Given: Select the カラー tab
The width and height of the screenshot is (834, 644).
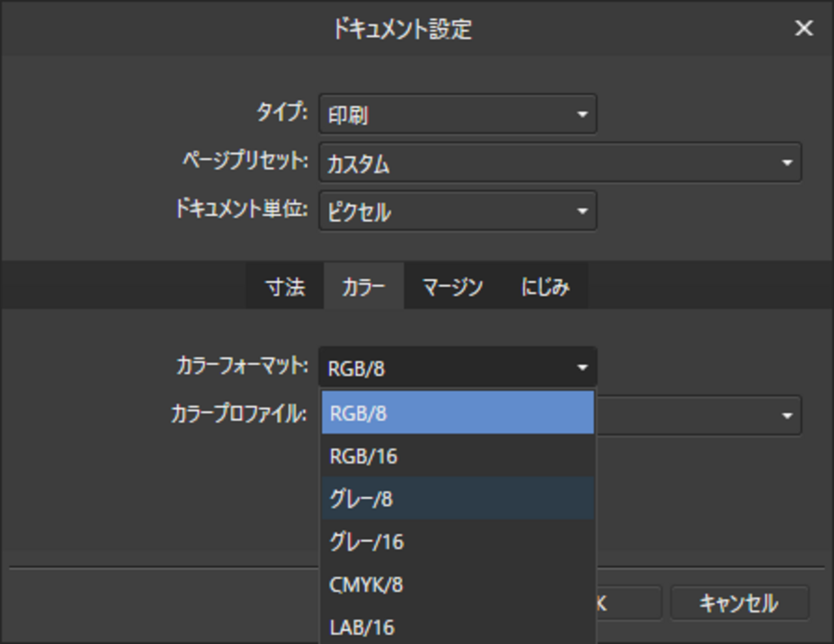Looking at the screenshot, I should point(363,287).
